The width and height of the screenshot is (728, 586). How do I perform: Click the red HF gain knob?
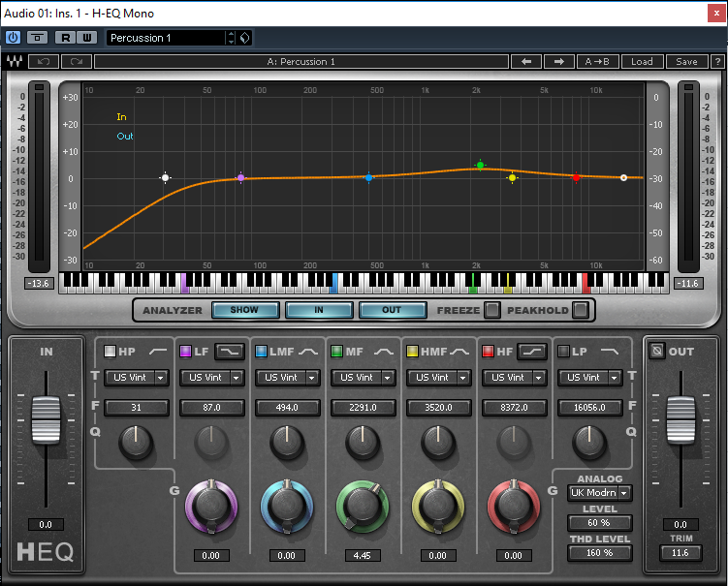click(x=514, y=507)
